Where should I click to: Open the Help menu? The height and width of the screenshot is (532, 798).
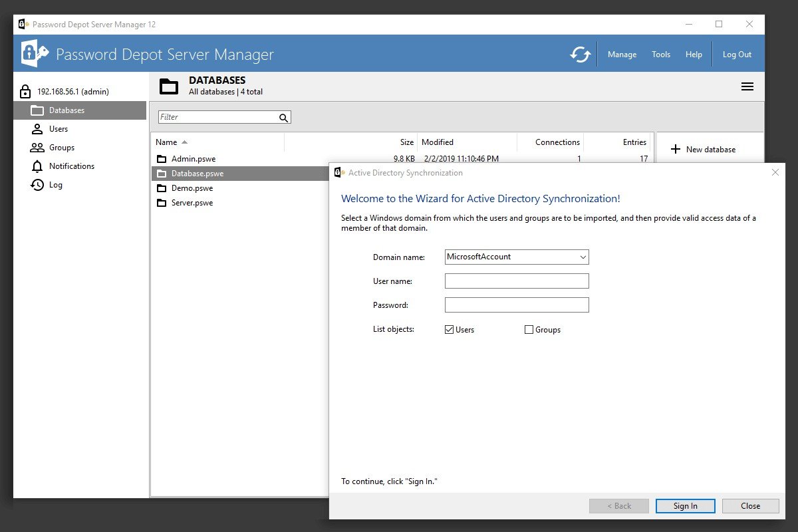(x=694, y=55)
